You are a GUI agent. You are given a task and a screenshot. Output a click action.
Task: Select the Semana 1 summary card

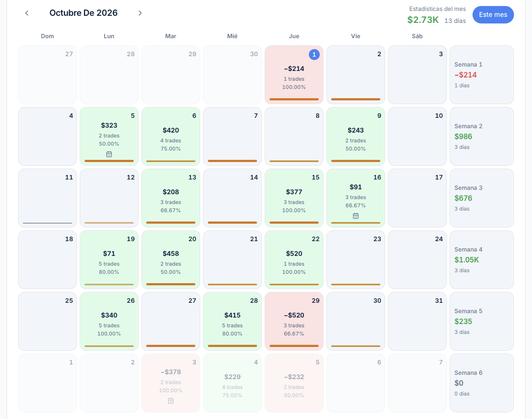481,75
